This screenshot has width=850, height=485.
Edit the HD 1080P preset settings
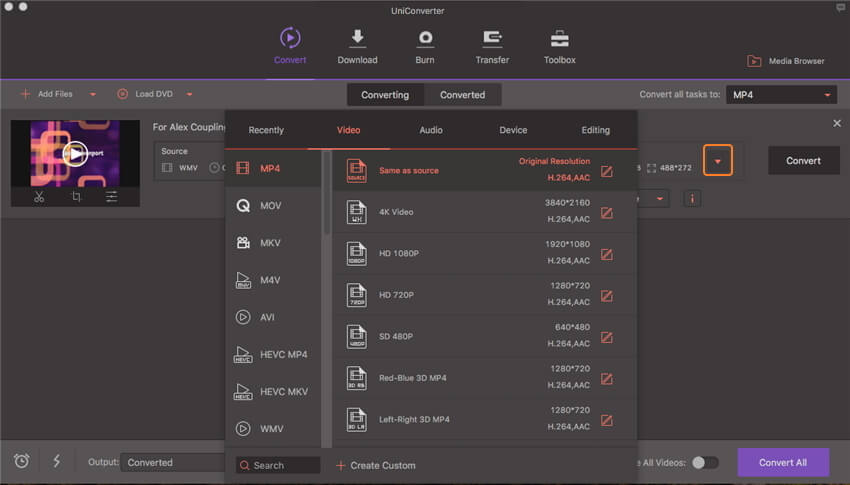click(x=607, y=255)
